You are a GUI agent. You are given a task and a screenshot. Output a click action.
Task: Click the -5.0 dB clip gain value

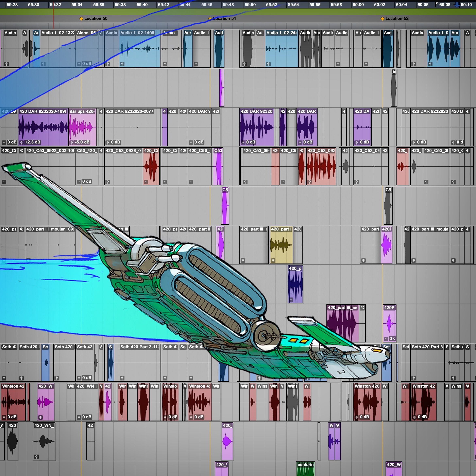82,142
